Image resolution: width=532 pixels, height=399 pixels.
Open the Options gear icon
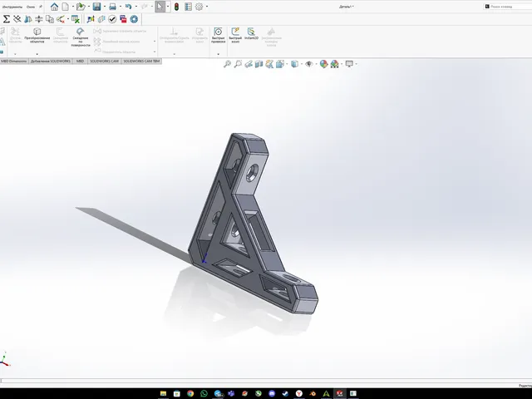tap(199, 7)
